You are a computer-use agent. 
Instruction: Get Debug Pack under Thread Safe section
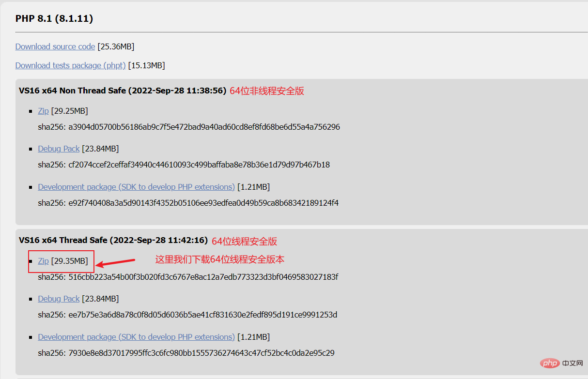pyautogui.click(x=59, y=299)
